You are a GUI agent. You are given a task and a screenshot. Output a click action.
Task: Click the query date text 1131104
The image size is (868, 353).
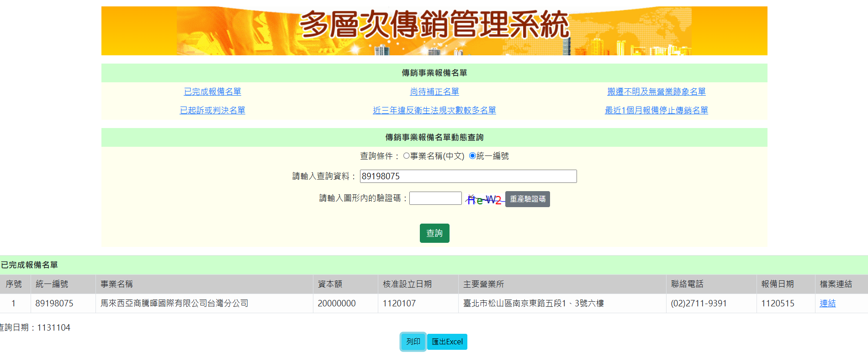tap(53, 327)
